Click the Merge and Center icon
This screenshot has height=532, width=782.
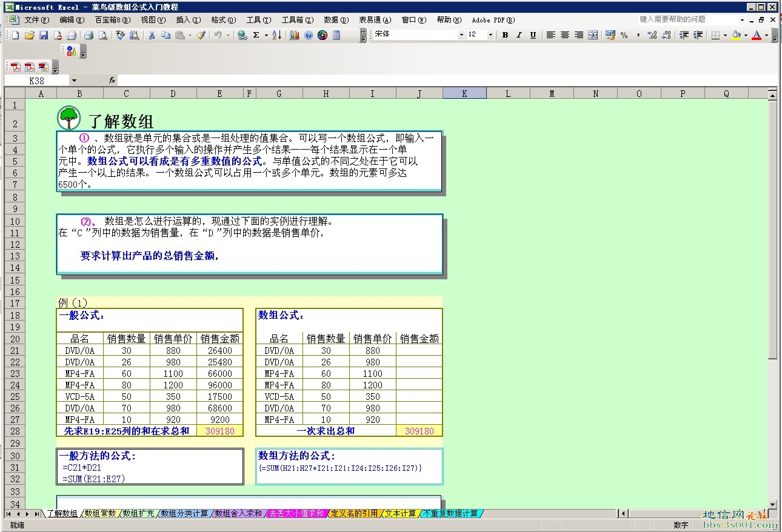pyautogui.click(x=593, y=35)
